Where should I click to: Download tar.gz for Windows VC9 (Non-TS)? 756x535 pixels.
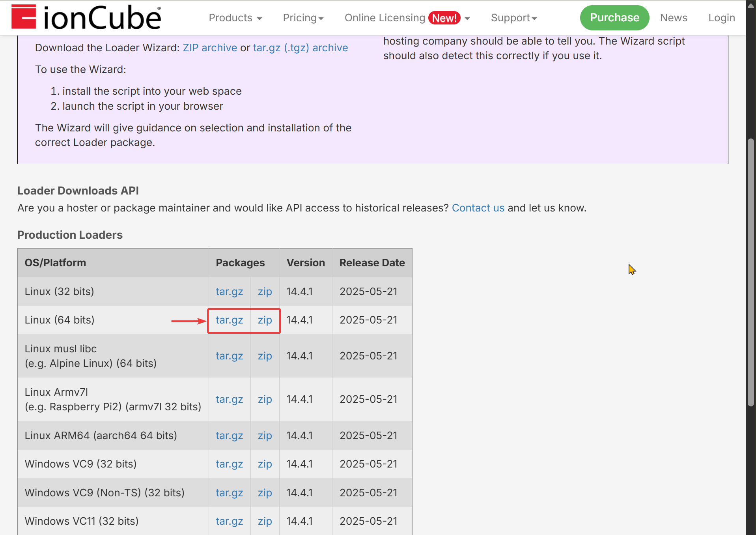click(229, 493)
